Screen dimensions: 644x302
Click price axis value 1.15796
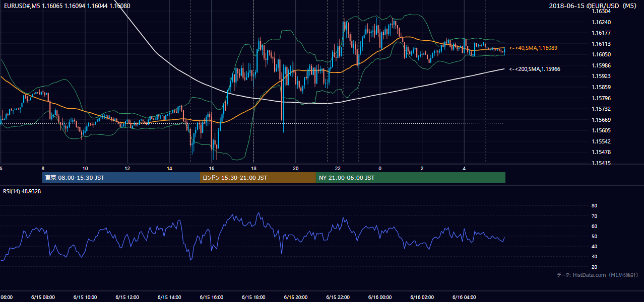coord(602,98)
